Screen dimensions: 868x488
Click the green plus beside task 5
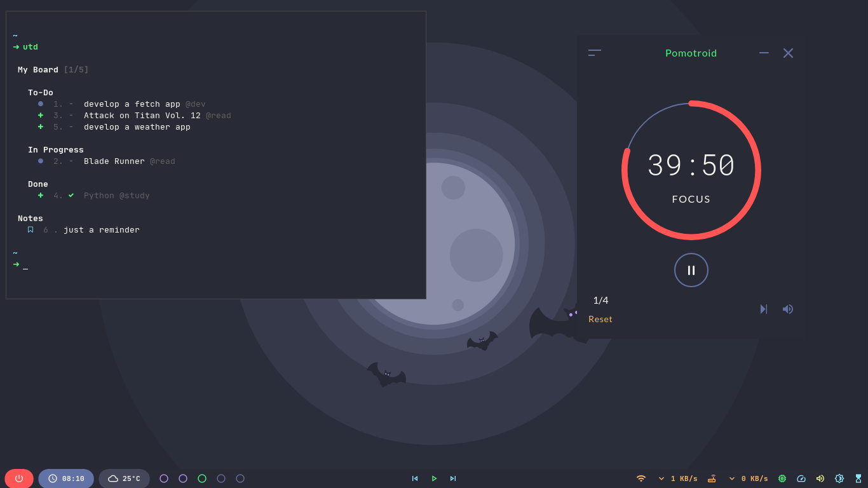click(41, 126)
